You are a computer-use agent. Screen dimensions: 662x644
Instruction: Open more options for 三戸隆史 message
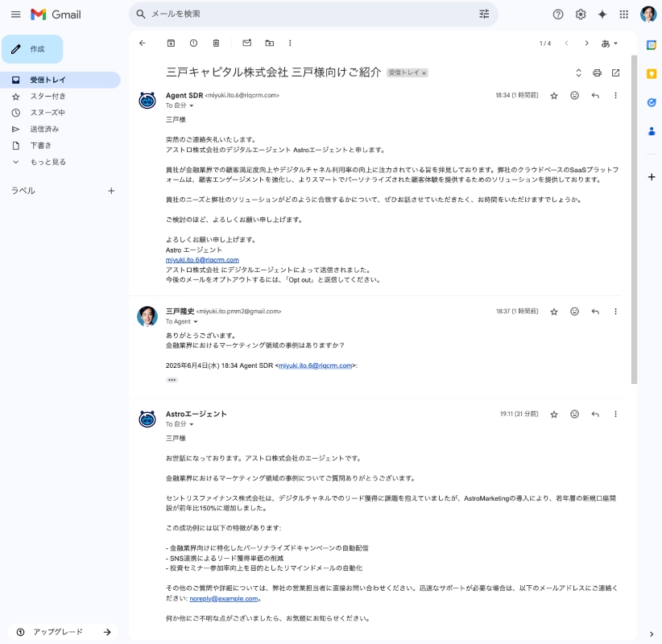coord(615,312)
